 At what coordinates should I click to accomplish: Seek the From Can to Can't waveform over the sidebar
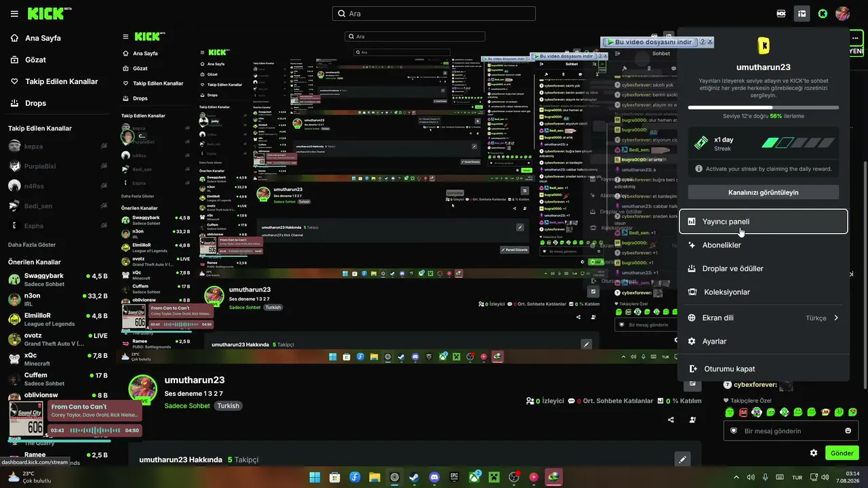tap(95, 430)
